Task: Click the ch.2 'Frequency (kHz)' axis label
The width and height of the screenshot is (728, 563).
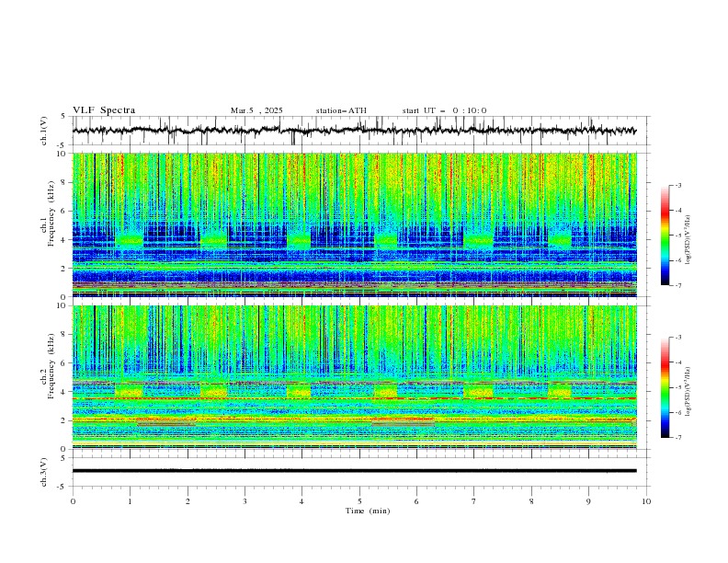Action: coord(51,365)
